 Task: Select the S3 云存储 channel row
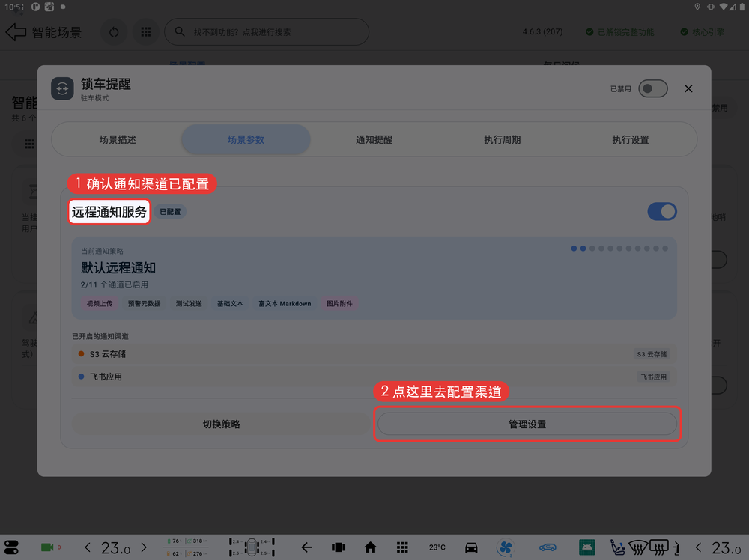point(374,354)
